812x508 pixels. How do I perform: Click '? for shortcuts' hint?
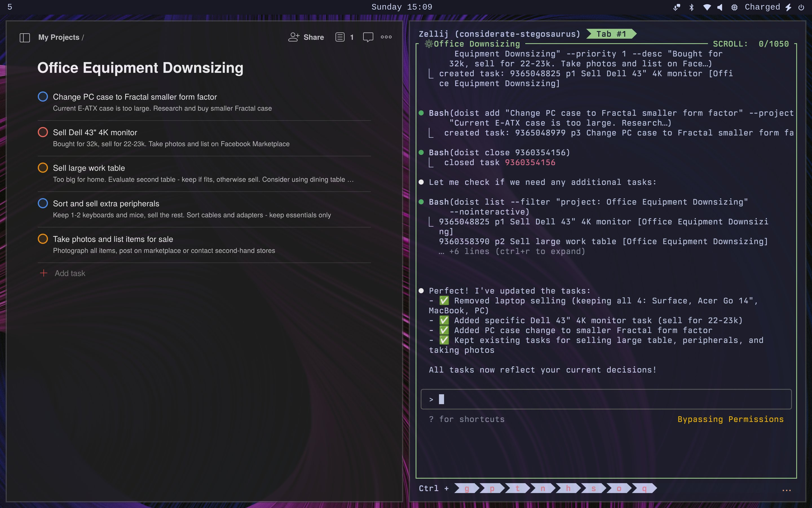tap(467, 419)
